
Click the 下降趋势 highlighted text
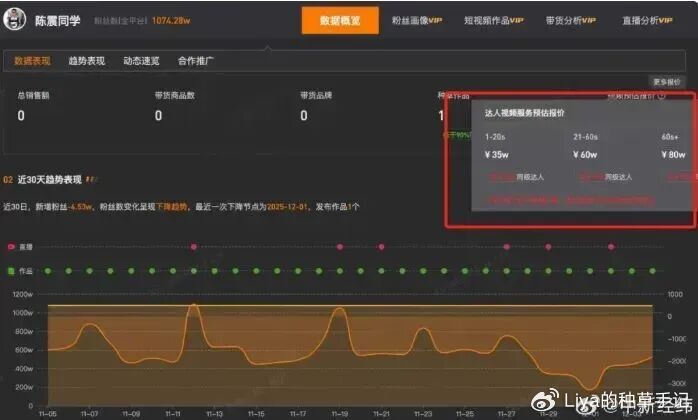(171, 207)
